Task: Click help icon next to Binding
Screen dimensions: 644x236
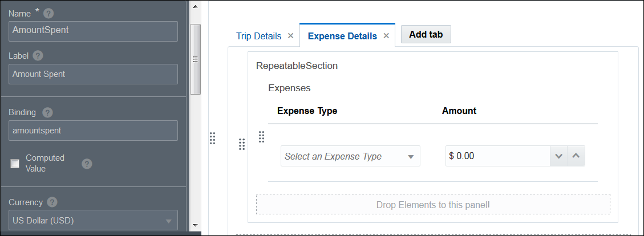Action: tap(48, 112)
